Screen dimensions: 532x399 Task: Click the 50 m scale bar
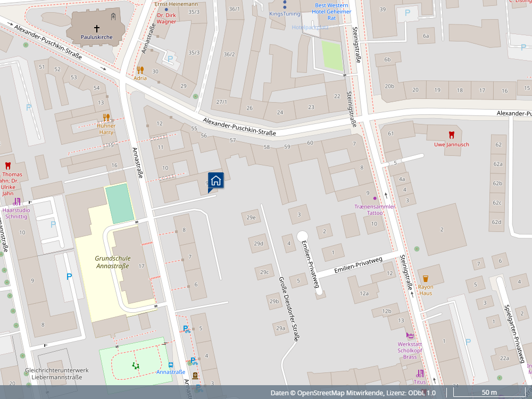tap(489, 393)
